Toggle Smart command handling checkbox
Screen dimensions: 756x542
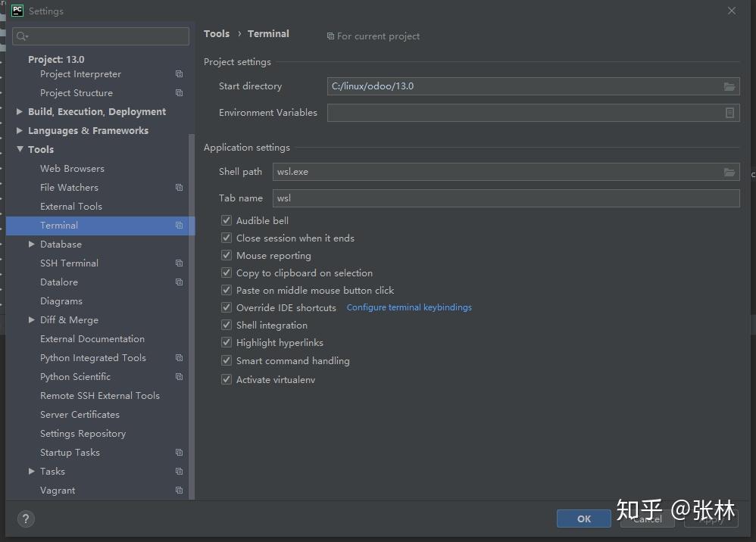[226, 360]
